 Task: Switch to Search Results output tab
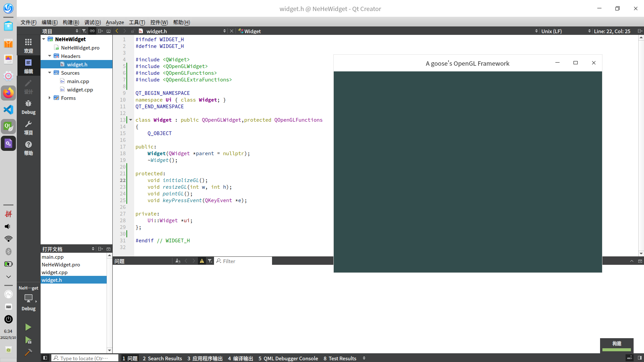pos(162,358)
